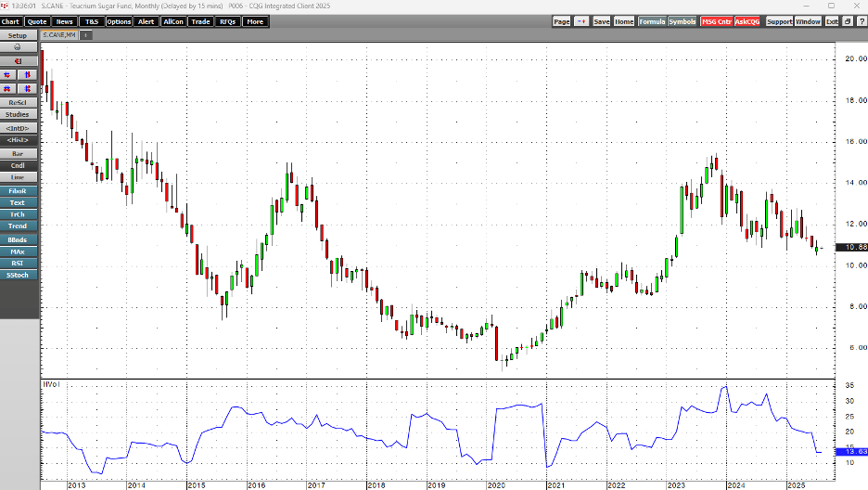The width and height of the screenshot is (868, 490).
Task: Select the FiboR Fibonacci retracement tool
Action: coord(18,191)
